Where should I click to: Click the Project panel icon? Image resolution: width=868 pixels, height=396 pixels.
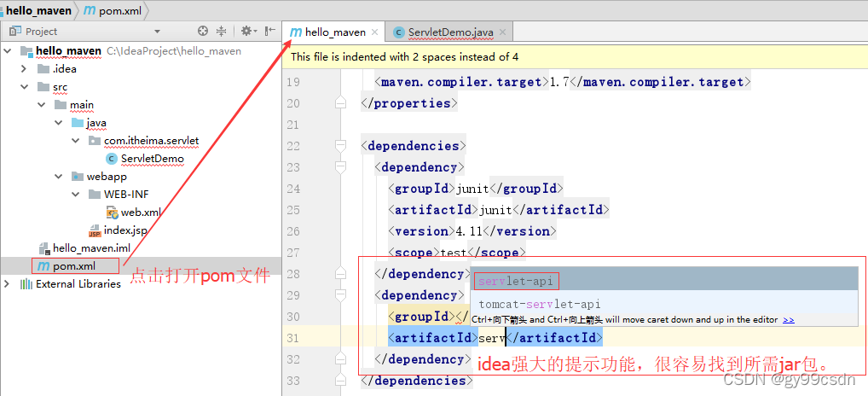15,31
